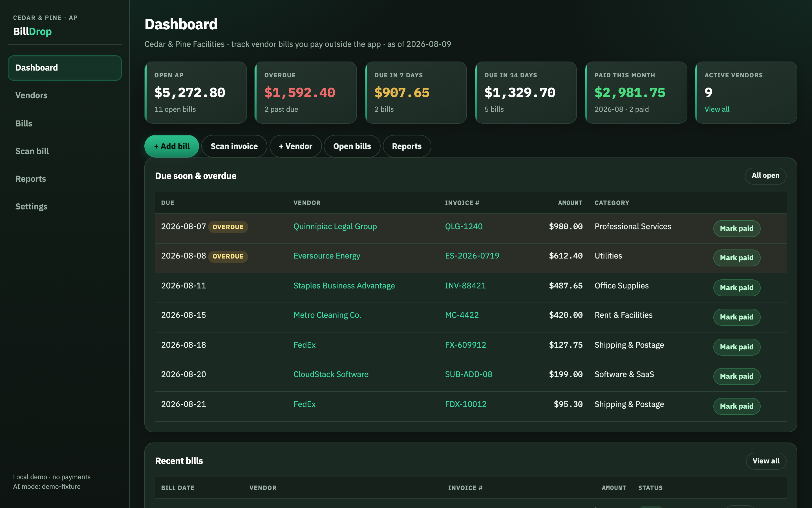Open invoice INV-88421

tap(465, 286)
